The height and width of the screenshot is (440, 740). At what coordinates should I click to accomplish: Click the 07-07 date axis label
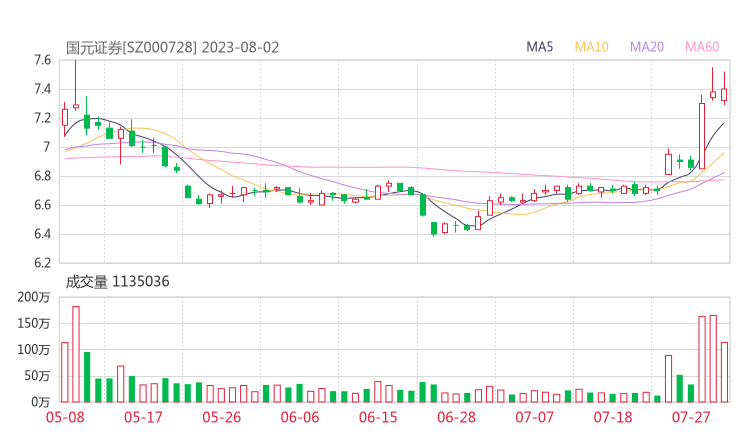[x=534, y=417]
